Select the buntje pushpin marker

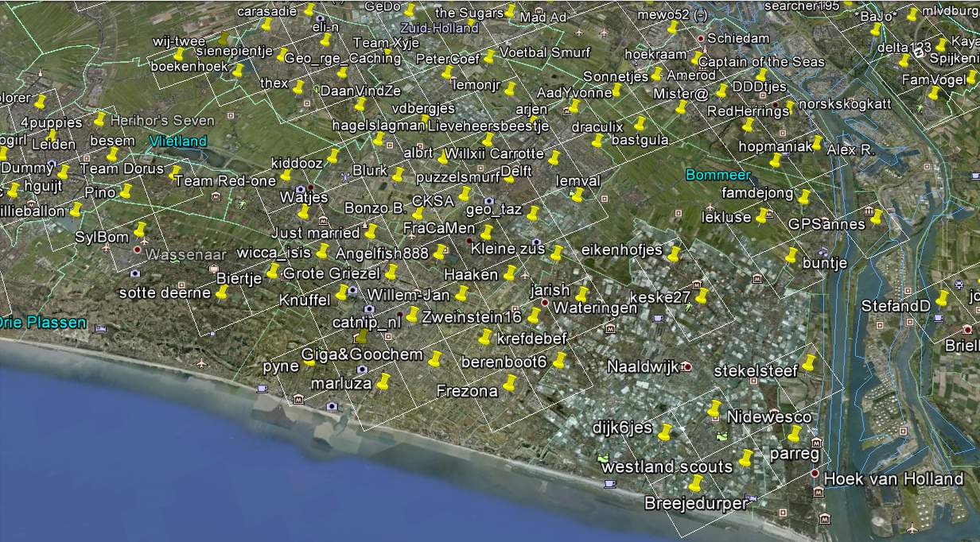point(791,255)
